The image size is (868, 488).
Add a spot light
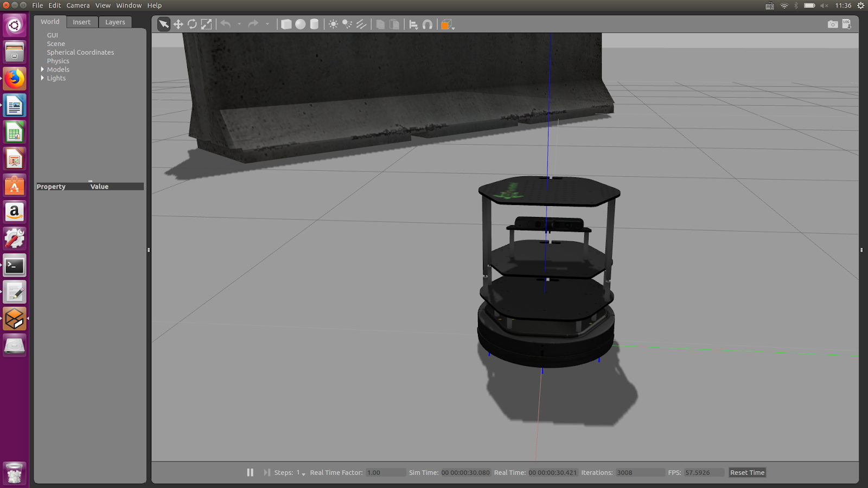[347, 24]
